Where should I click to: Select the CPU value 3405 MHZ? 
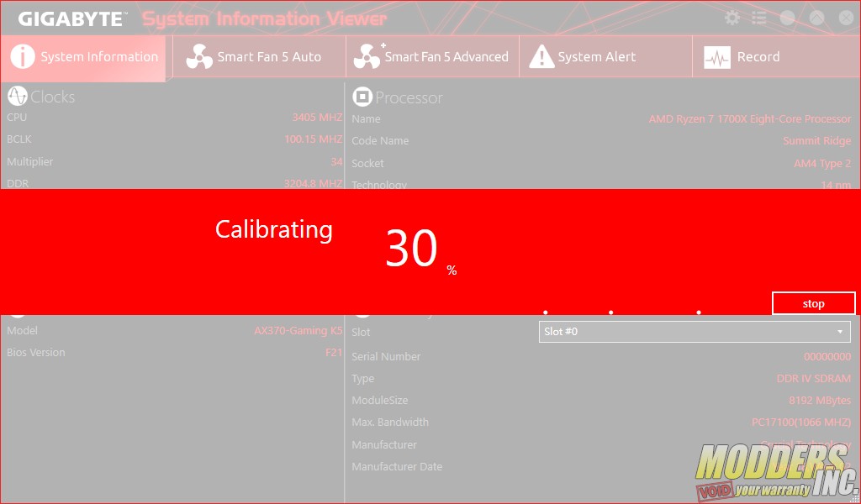[x=317, y=118]
